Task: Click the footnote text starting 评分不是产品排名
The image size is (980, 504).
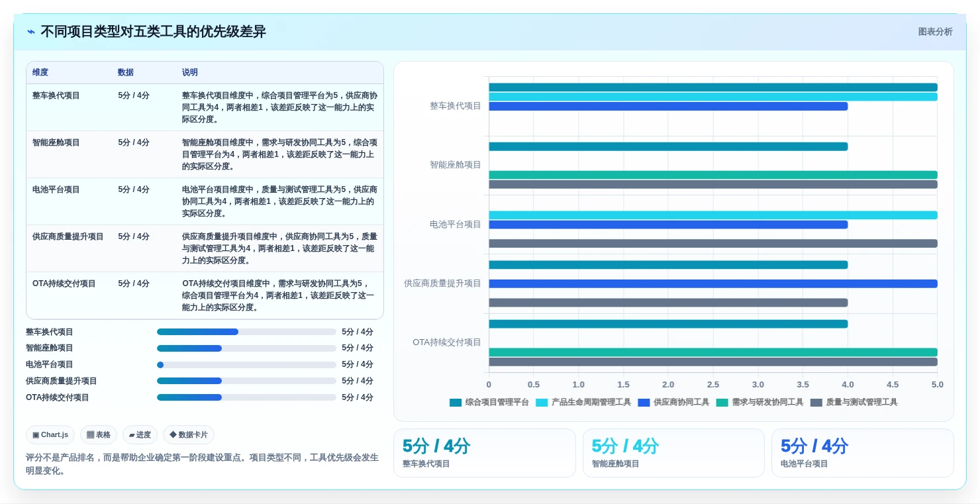Action: coord(202,464)
